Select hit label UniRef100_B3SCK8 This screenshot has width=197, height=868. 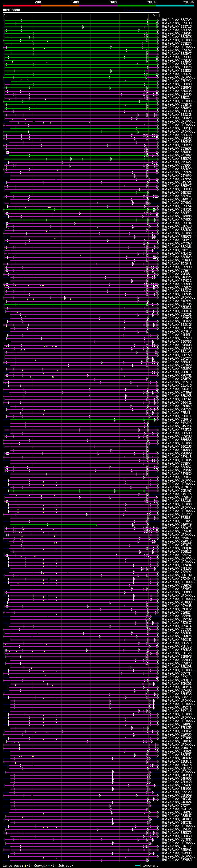(177, 135)
